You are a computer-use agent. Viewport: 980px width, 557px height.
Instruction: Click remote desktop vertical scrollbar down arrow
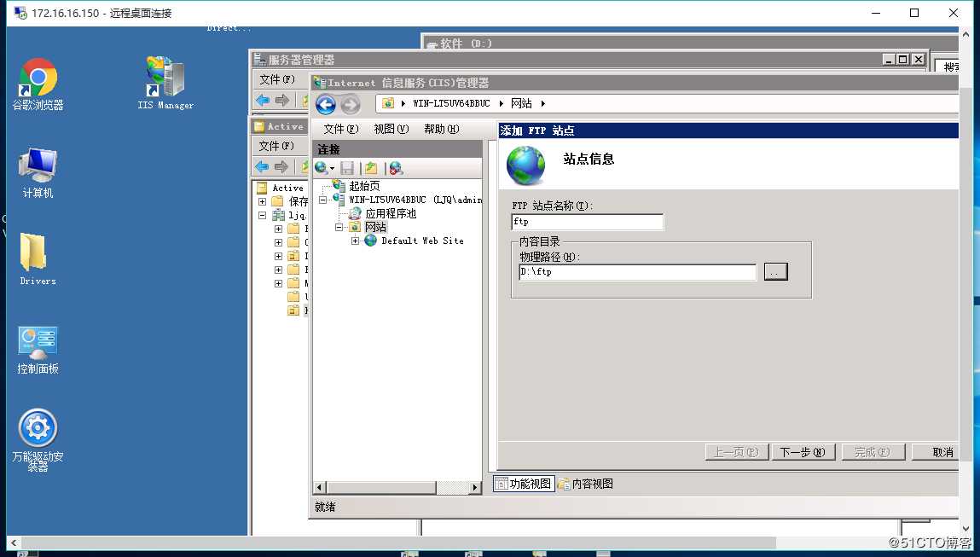click(x=967, y=528)
